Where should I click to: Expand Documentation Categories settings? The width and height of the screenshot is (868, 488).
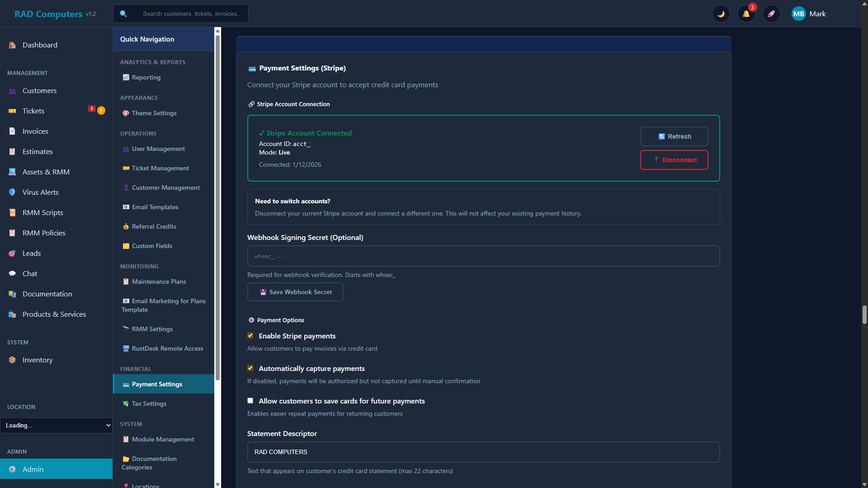pos(154,463)
